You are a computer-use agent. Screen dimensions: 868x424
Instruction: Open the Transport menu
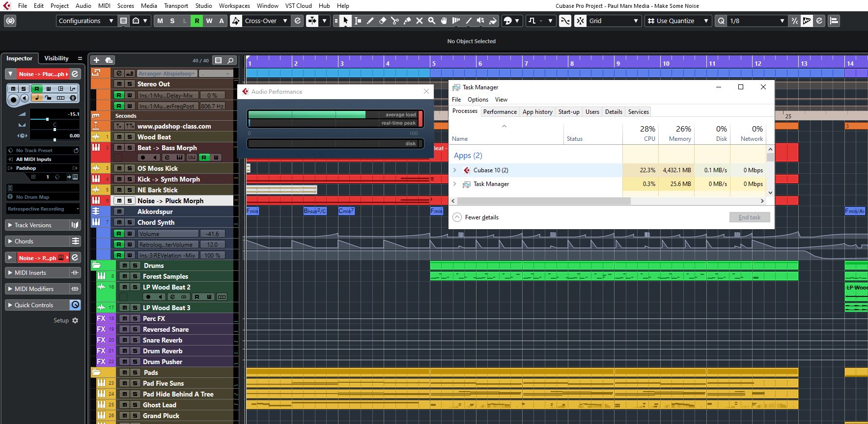point(176,6)
